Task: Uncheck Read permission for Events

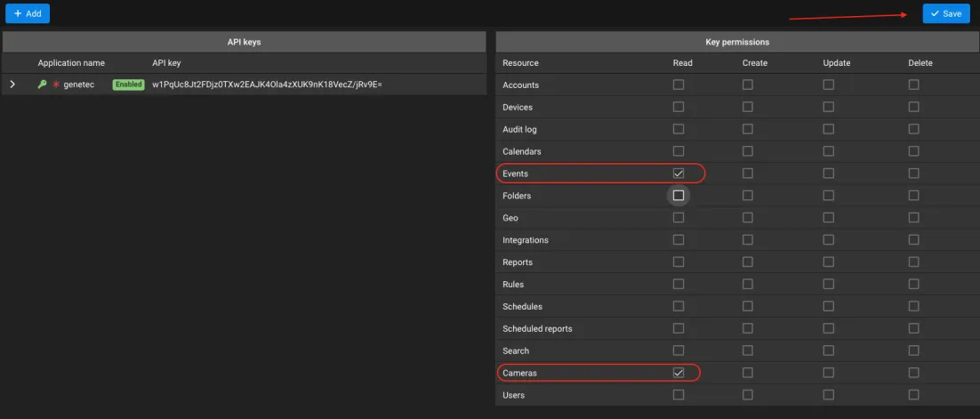Action: pyautogui.click(x=679, y=173)
